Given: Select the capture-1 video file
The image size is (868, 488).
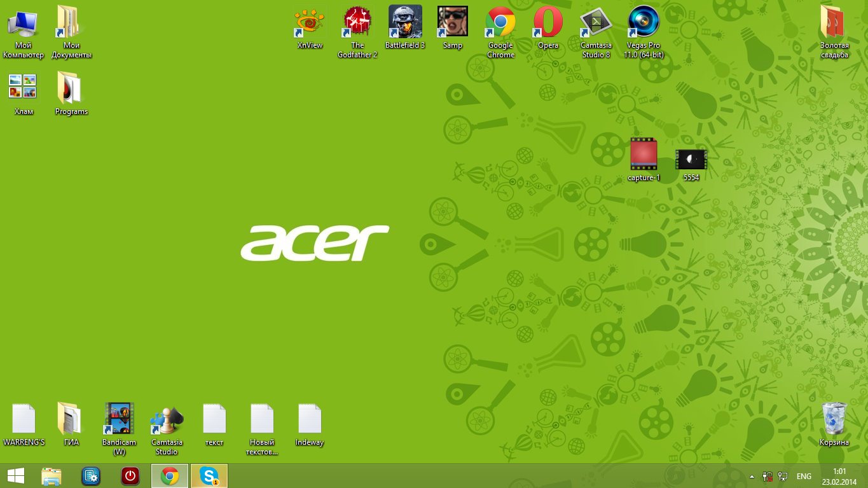Looking at the screenshot, I should point(644,160).
